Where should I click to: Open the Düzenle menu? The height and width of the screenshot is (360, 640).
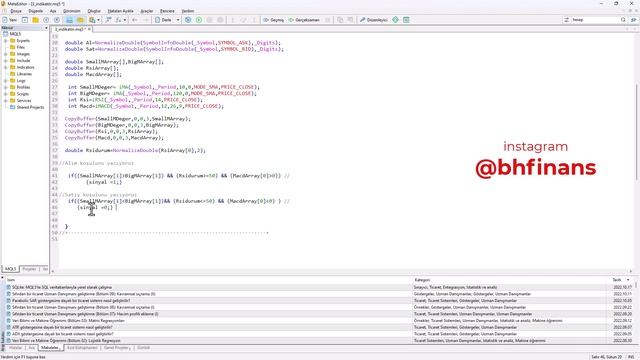[36, 11]
